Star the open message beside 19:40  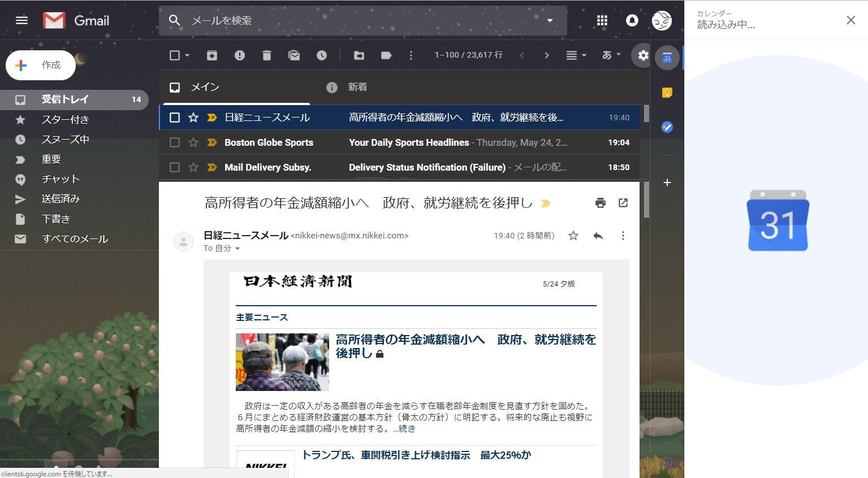573,236
